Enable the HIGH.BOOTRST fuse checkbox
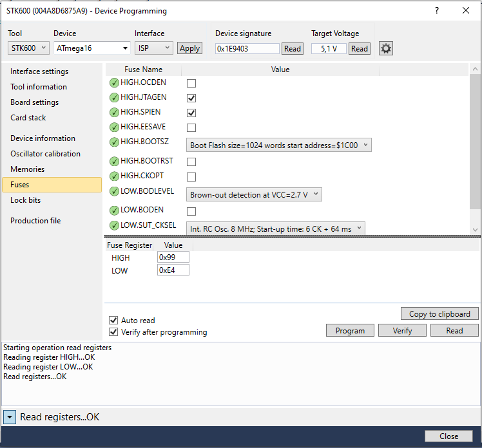The height and width of the screenshot is (448, 482). 191,162
